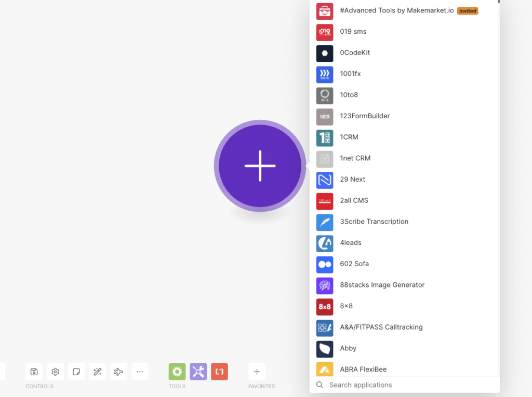Pick 3Scribe Transcription from the list
The height and width of the screenshot is (397, 532).
(374, 222)
